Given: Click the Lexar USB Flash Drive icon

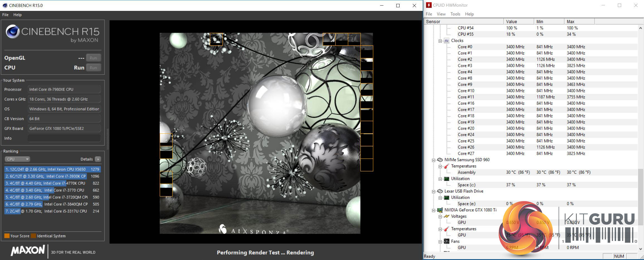Looking at the screenshot, I should point(440,191).
